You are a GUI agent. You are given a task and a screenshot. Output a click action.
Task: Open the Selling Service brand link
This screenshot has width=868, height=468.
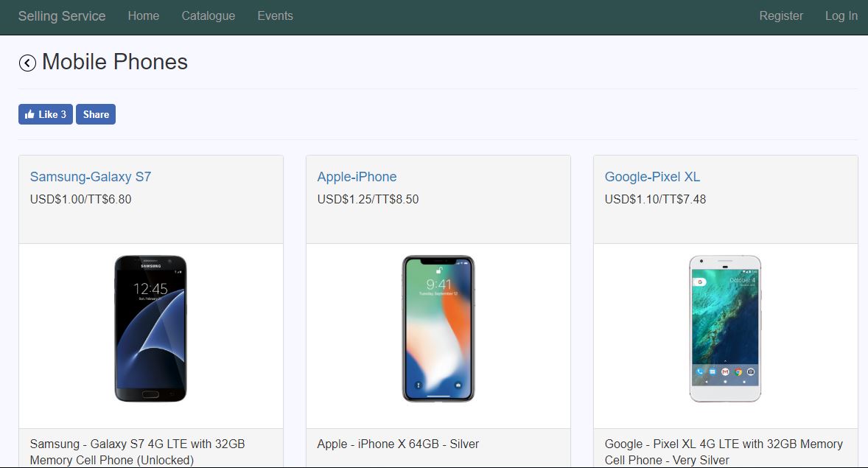62,16
